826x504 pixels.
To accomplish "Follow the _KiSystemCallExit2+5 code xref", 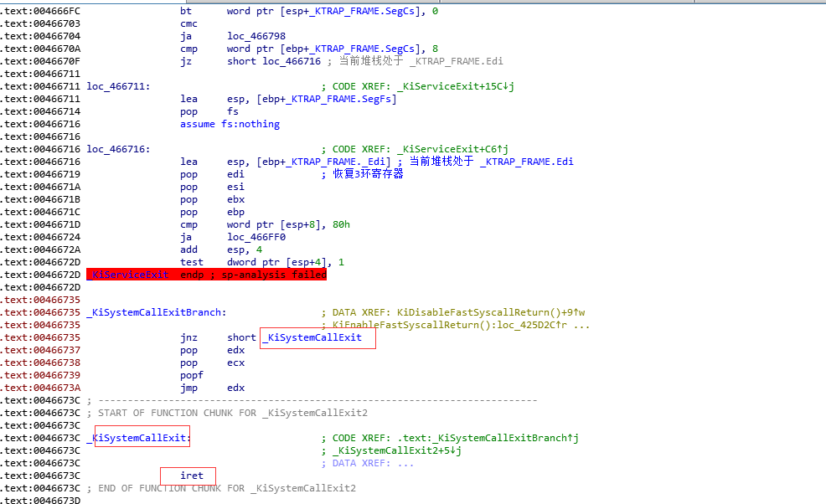I will click(x=397, y=450).
